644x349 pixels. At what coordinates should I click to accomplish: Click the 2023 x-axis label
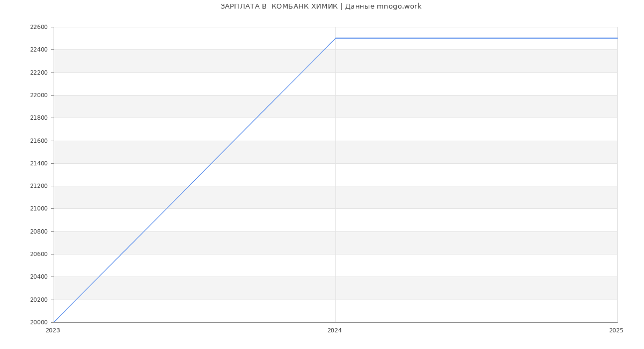coord(53,331)
